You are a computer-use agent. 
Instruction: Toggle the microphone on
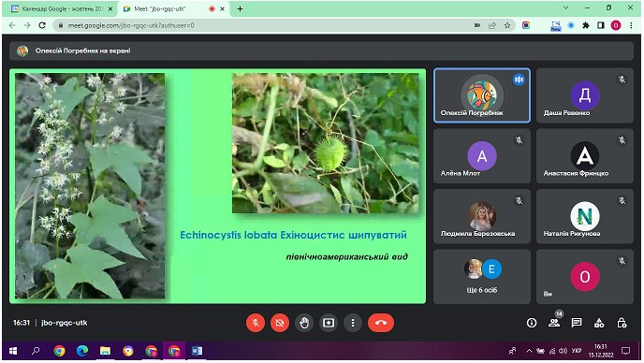click(x=256, y=323)
